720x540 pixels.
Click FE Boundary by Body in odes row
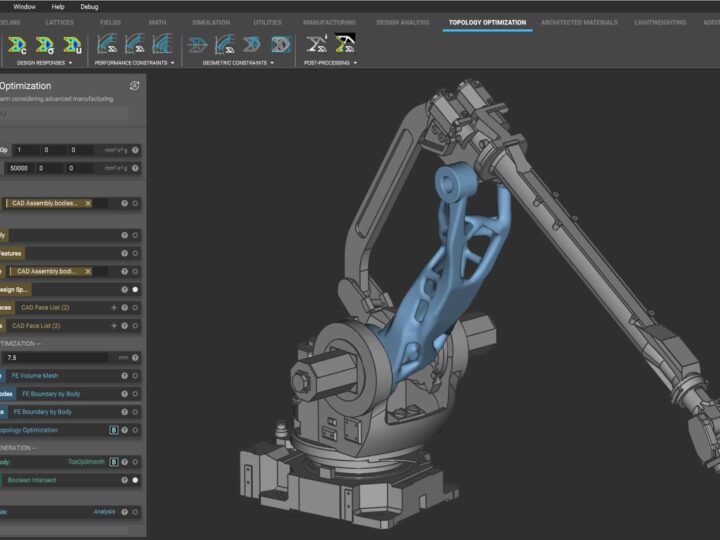pyautogui.click(x=51, y=394)
